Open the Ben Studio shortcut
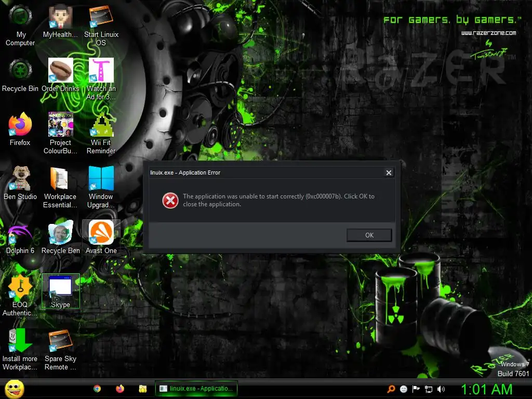Screen dimensions: 532x399 [x=20, y=183]
